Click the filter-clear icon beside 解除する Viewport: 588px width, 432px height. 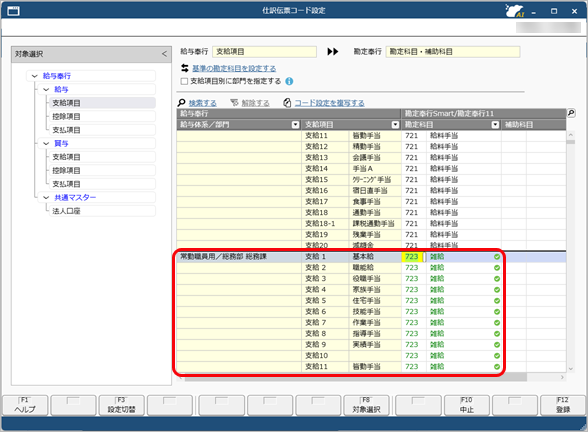(x=234, y=103)
